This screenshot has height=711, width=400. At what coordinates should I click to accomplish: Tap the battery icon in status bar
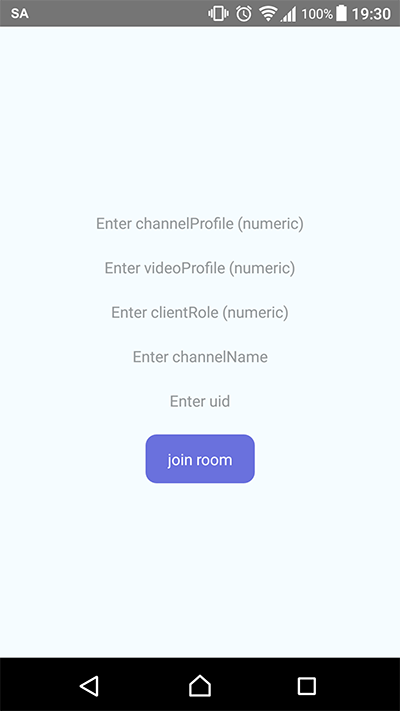tap(341, 14)
